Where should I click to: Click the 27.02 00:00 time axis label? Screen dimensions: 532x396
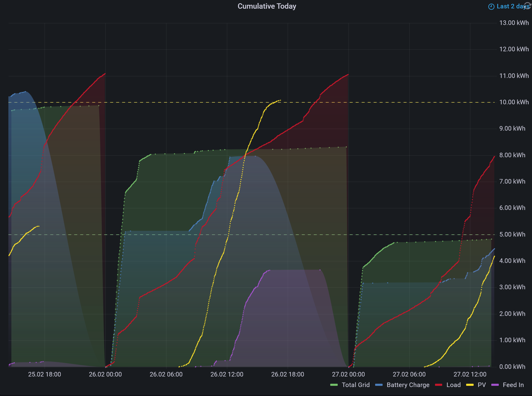coord(348,374)
